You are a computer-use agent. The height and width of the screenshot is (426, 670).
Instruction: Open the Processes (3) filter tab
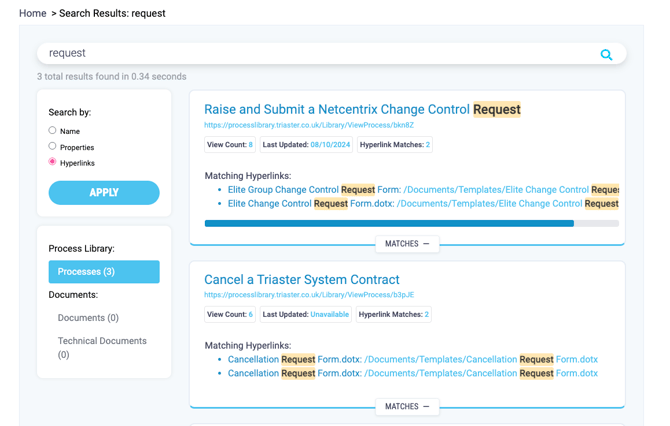[x=104, y=272]
